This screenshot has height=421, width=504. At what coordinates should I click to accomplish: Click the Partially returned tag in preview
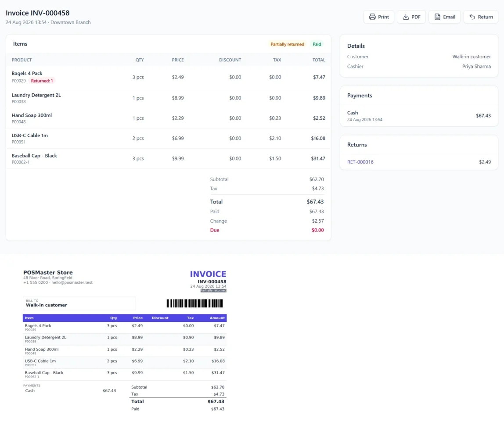click(213, 291)
